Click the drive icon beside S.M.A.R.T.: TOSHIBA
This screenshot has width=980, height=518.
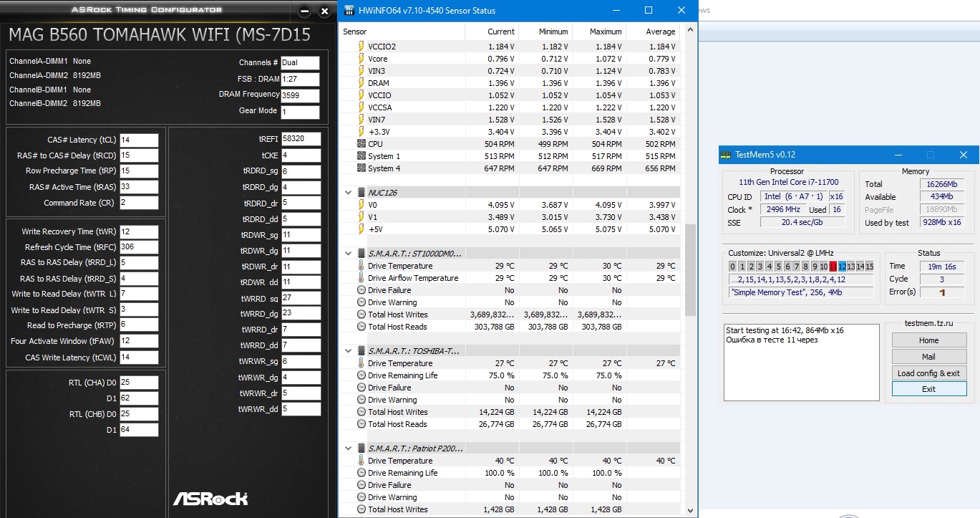(x=361, y=350)
